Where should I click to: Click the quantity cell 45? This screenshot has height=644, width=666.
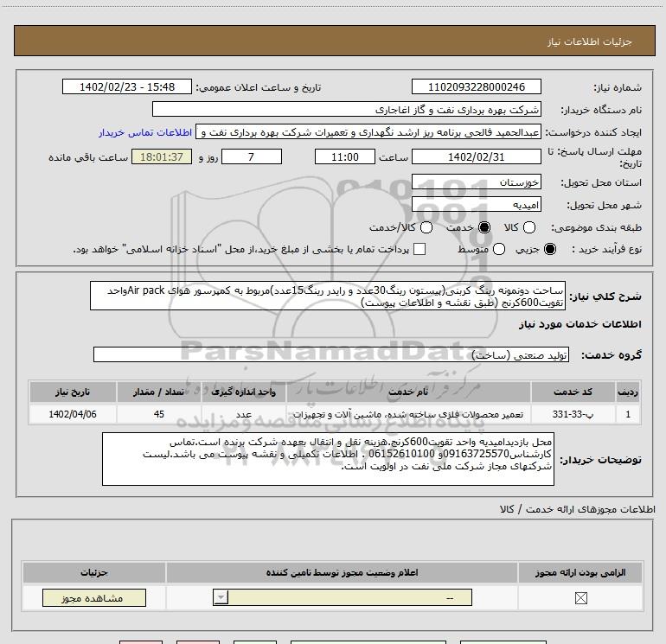pos(159,414)
